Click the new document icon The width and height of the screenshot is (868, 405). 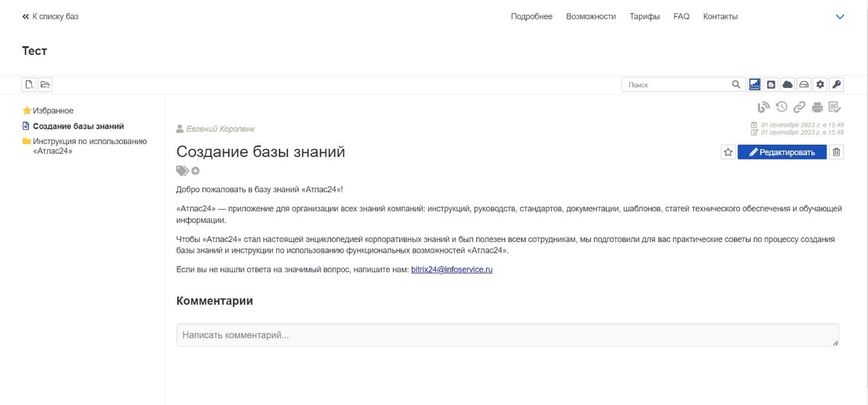pos(29,85)
